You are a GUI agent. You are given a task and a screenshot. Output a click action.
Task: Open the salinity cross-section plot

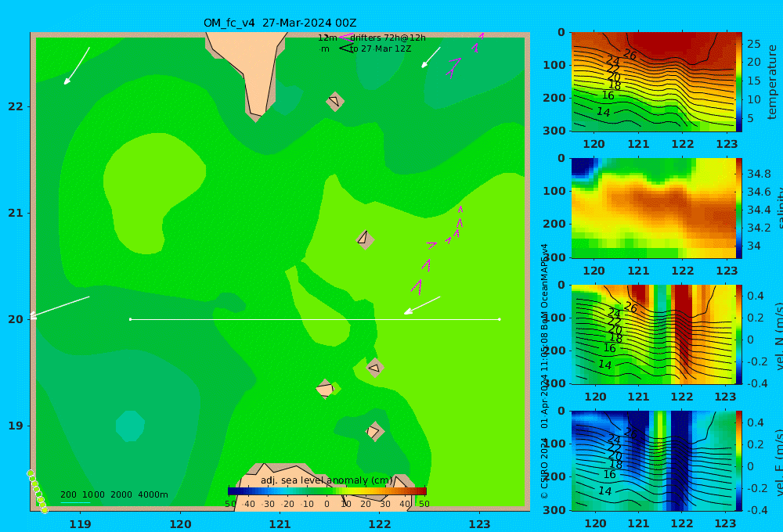point(653,208)
